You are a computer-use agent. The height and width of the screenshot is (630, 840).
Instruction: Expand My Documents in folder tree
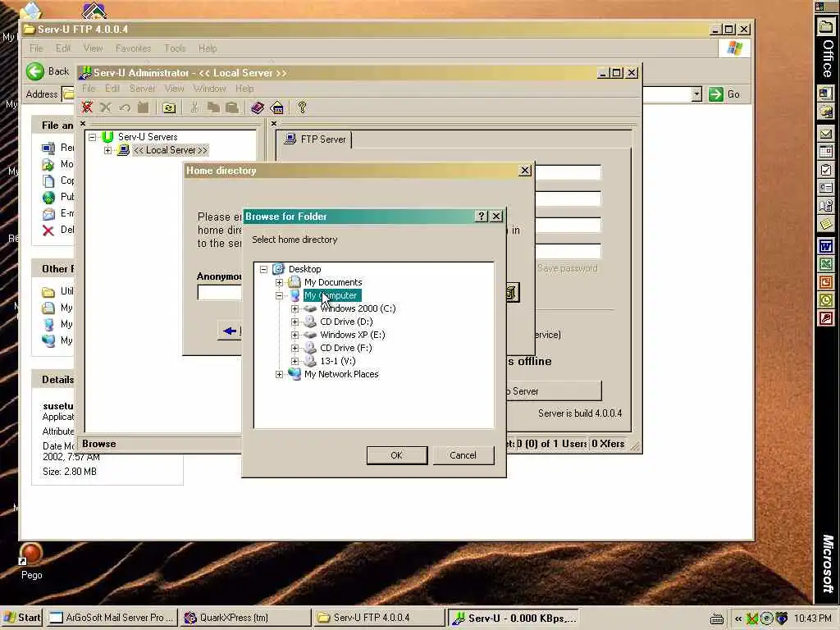tap(279, 282)
